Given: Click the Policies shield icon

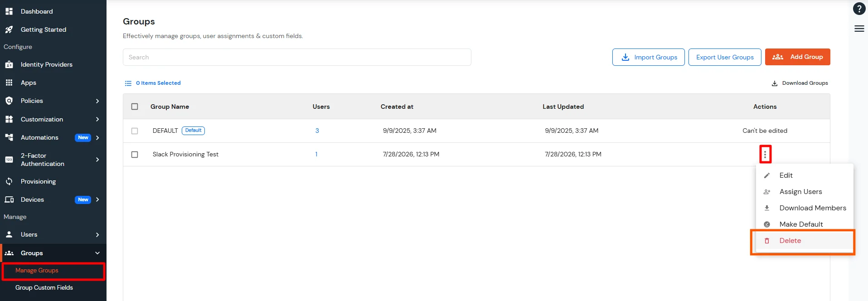Looking at the screenshot, I should pyautogui.click(x=9, y=101).
